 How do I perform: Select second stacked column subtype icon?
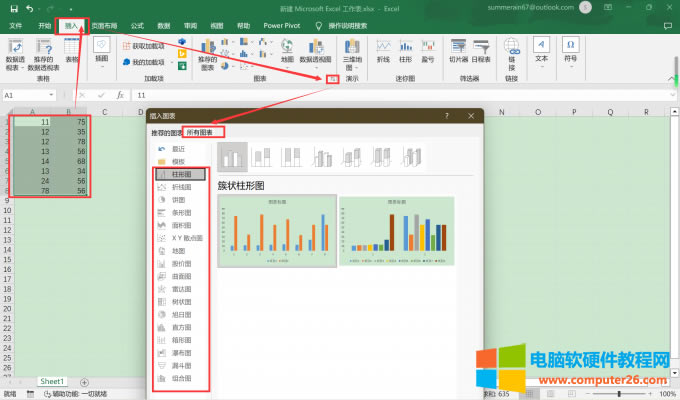click(264, 156)
